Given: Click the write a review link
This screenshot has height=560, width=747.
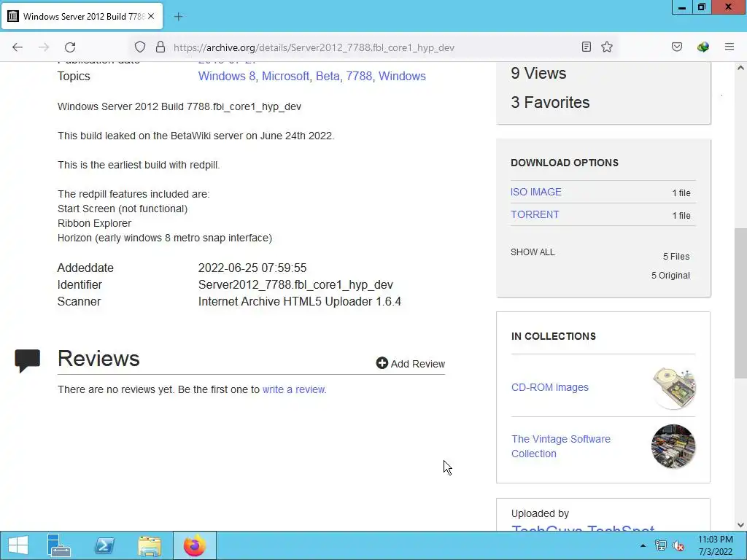Looking at the screenshot, I should click(x=293, y=389).
